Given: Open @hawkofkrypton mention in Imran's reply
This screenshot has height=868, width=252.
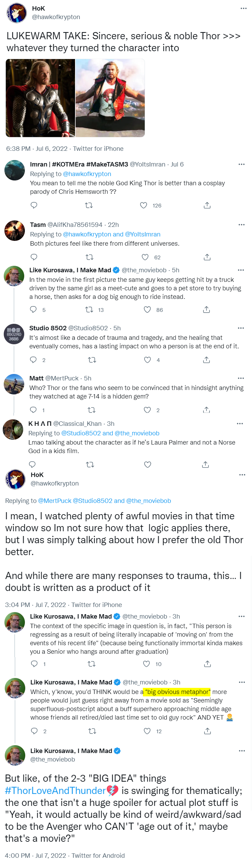Looking at the screenshot, I should coord(87,174).
